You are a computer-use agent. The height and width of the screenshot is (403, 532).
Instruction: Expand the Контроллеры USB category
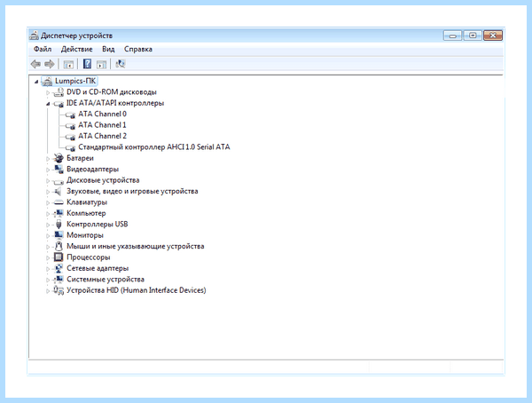tap(48, 225)
